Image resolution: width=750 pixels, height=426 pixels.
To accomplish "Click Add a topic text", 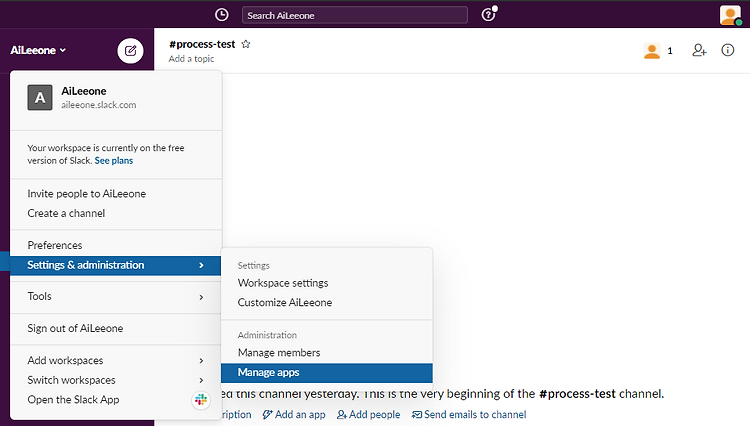I will (191, 59).
